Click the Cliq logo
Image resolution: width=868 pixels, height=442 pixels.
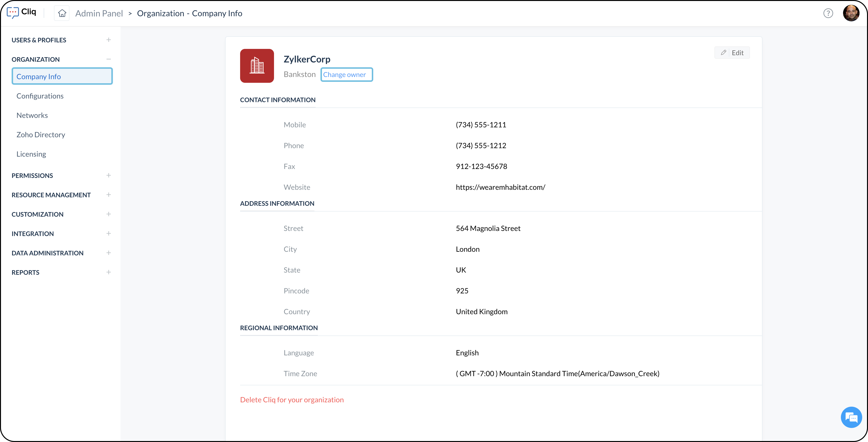pos(22,12)
